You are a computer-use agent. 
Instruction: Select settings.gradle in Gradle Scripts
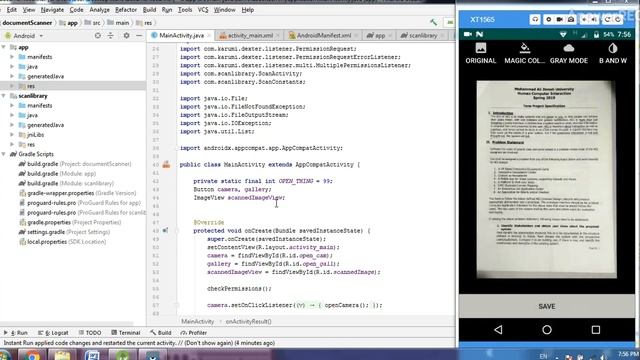click(64, 232)
